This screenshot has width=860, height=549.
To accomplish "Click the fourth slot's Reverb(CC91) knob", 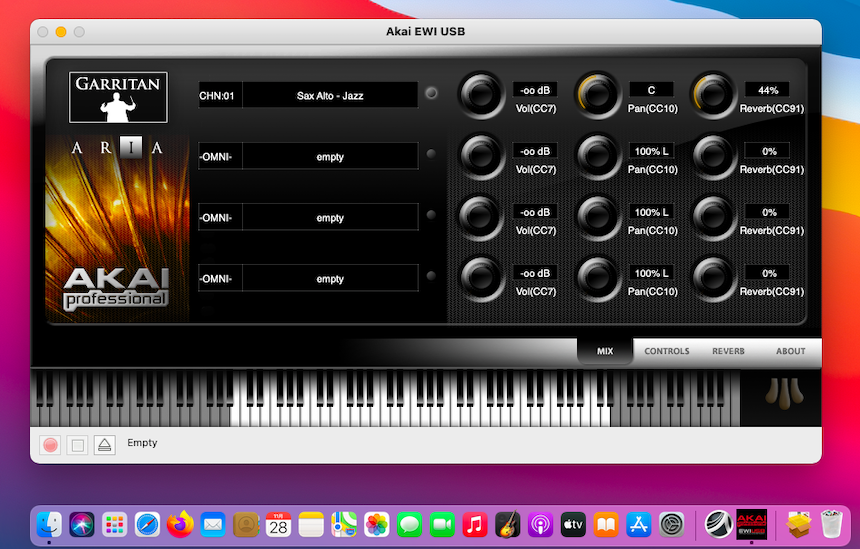I will pos(713,278).
